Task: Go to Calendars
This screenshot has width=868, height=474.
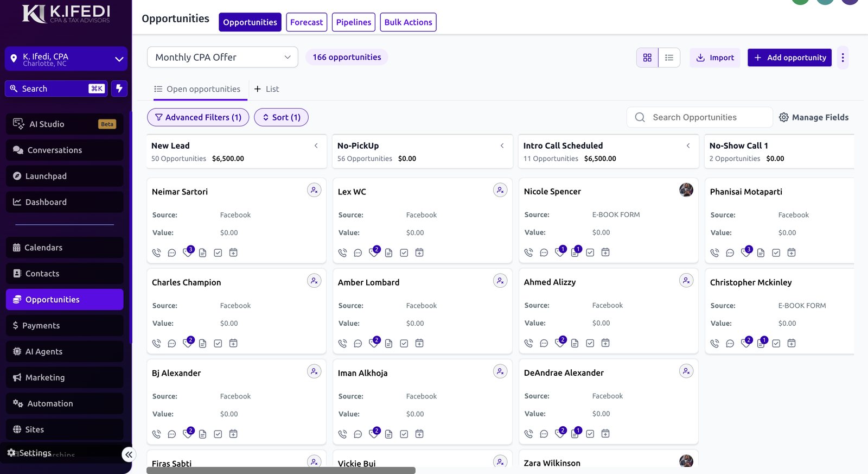Action: pyautogui.click(x=65, y=248)
